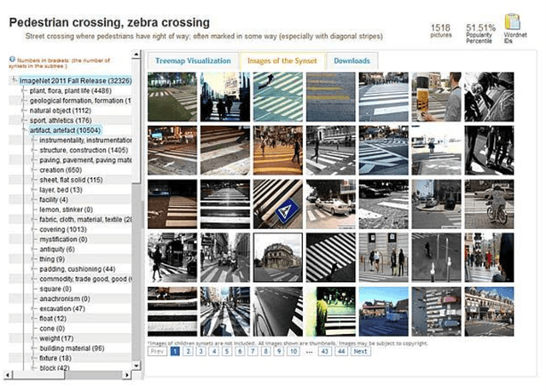Open the domed corner building thumbnail

pos(278,257)
